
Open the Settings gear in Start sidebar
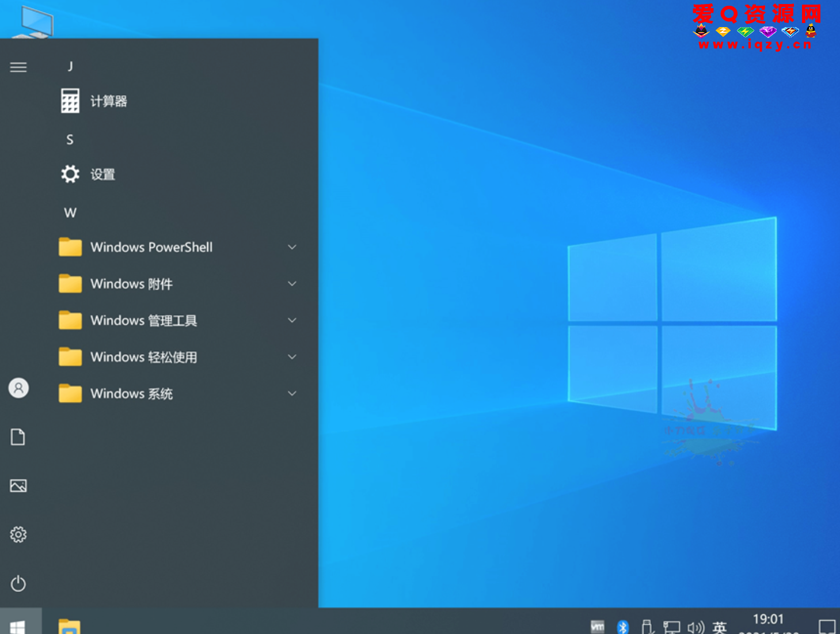pyautogui.click(x=18, y=534)
